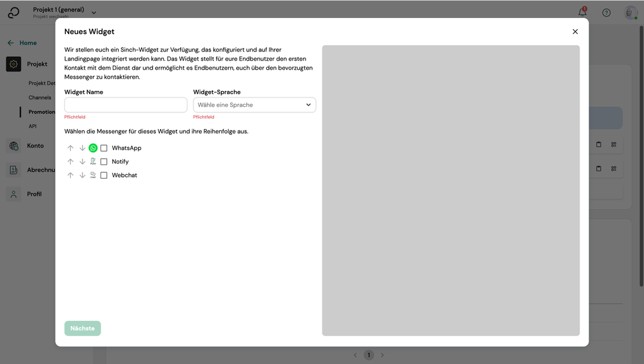The image size is (644, 364).
Task: Close the Neues Widget dialog
Action: point(575,32)
